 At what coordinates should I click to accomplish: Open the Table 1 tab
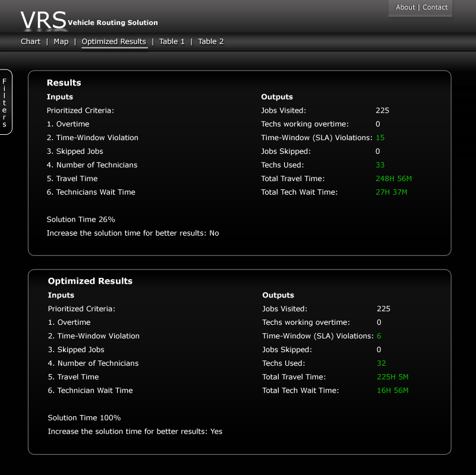[172, 42]
